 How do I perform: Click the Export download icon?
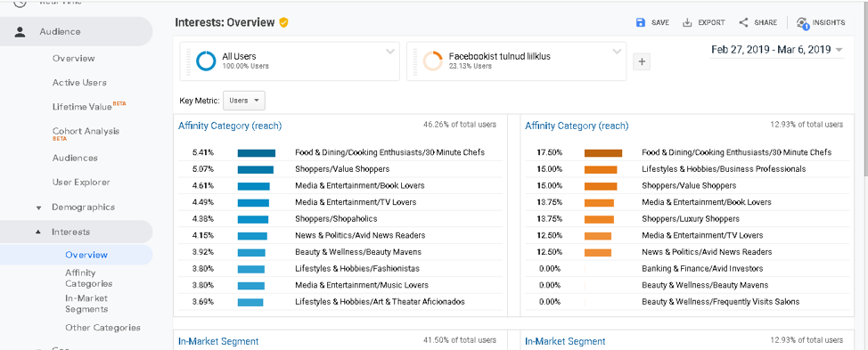pos(687,22)
